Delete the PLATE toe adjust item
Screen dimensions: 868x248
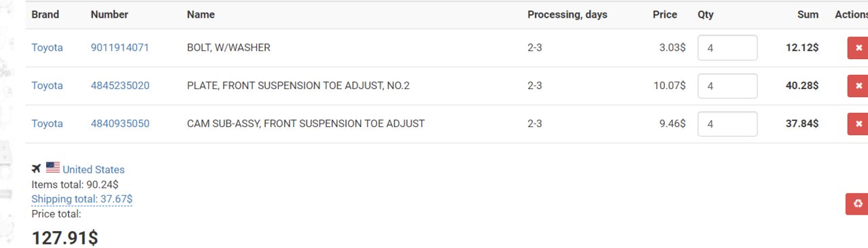pos(858,86)
